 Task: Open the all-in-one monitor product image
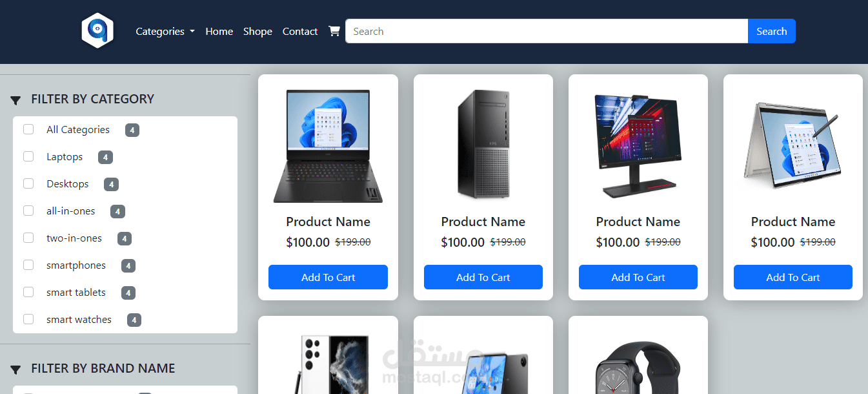coord(638,146)
